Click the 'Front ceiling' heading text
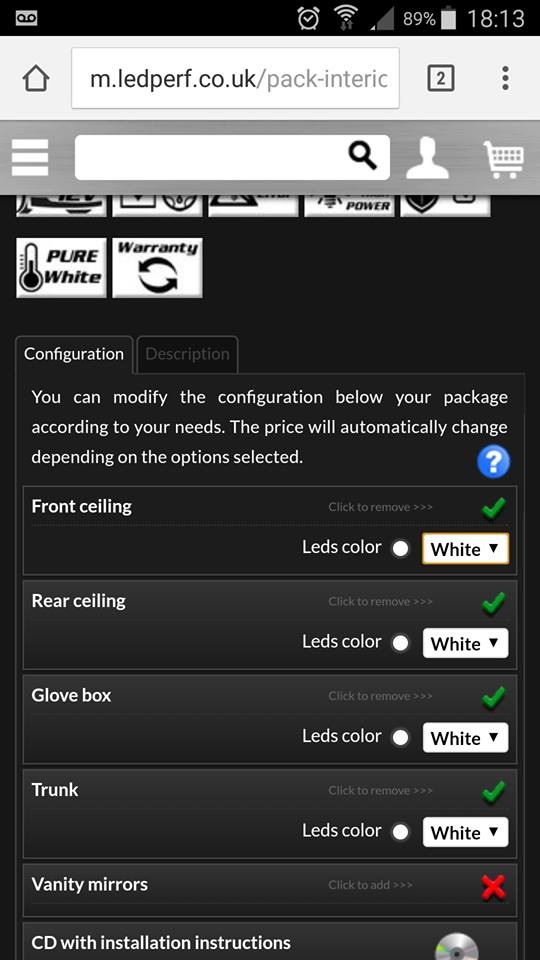 (81, 507)
